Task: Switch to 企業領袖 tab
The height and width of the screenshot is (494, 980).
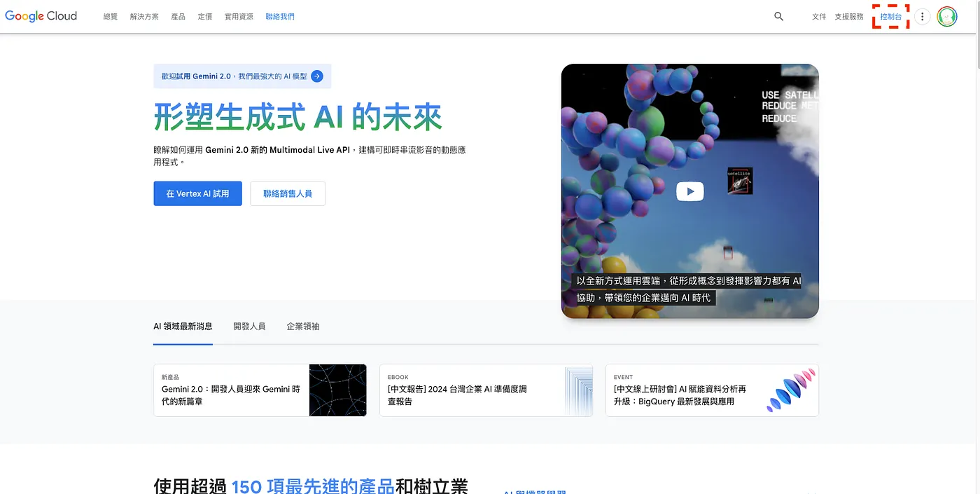Action: (303, 327)
